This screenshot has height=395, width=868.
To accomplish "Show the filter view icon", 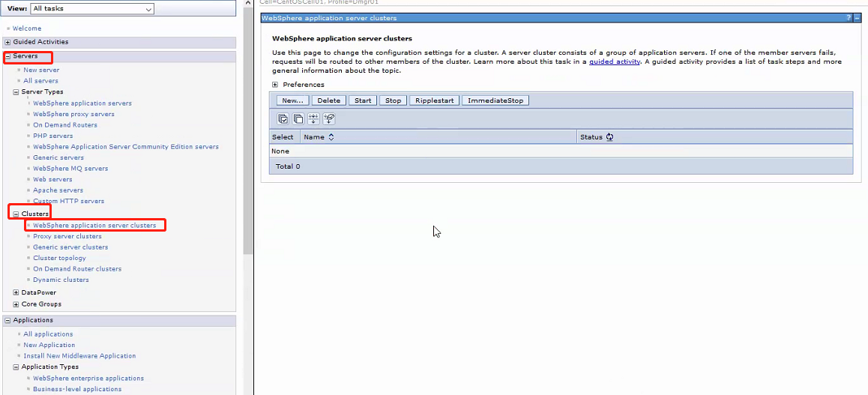I will pos(314,119).
